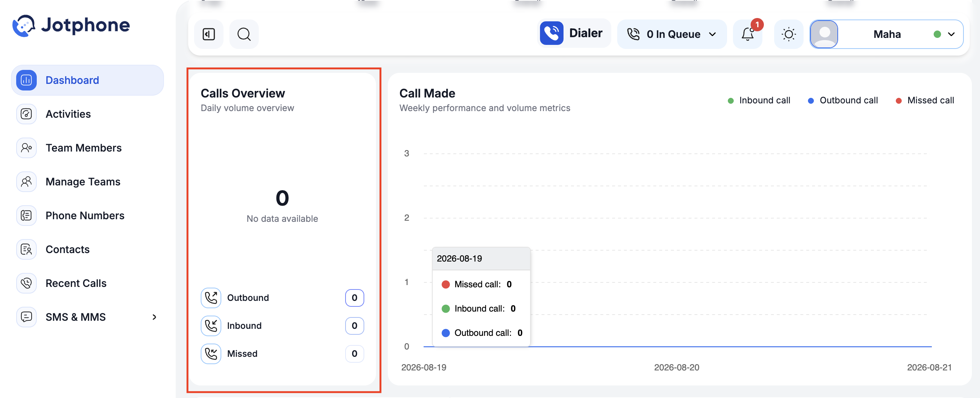Click the blue Dialer phone icon
980x398 pixels.
[551, 33]
